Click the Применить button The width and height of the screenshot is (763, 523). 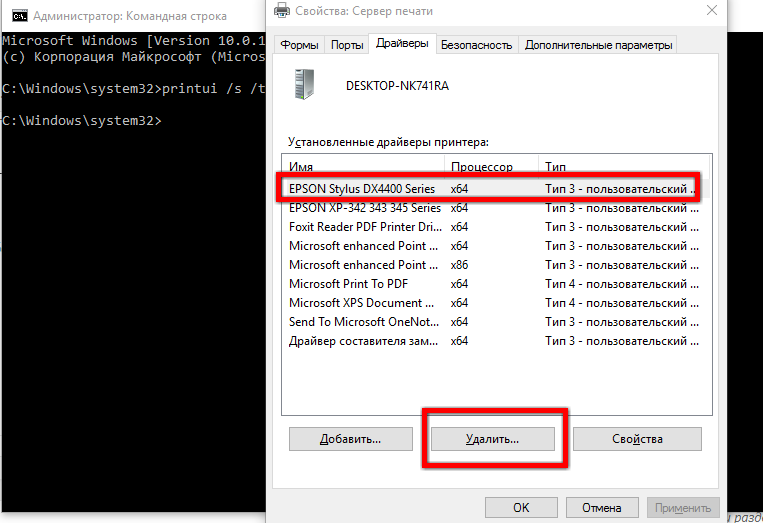click(683, 507)
